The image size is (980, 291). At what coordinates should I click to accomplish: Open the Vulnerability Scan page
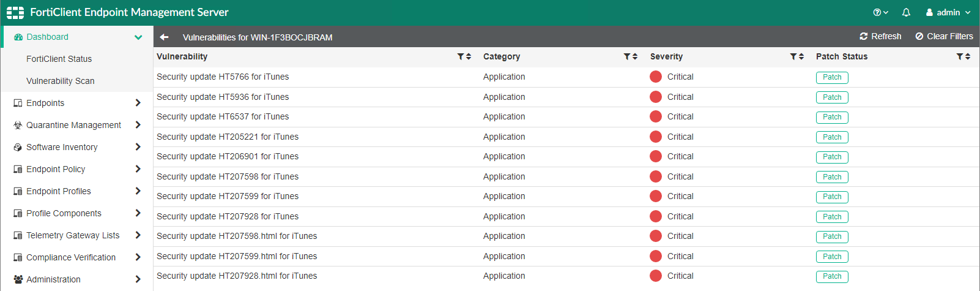tap(60, 81)
